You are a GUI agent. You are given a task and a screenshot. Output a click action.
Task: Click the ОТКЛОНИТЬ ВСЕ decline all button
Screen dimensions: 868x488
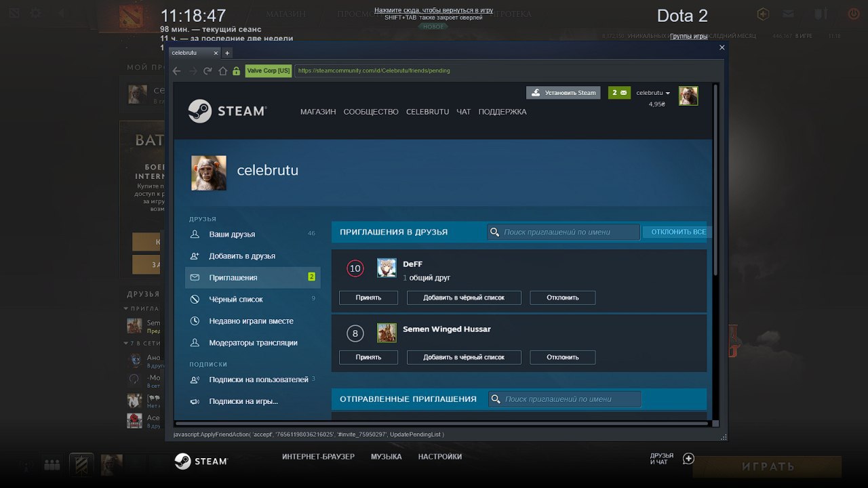coord(678,232)
